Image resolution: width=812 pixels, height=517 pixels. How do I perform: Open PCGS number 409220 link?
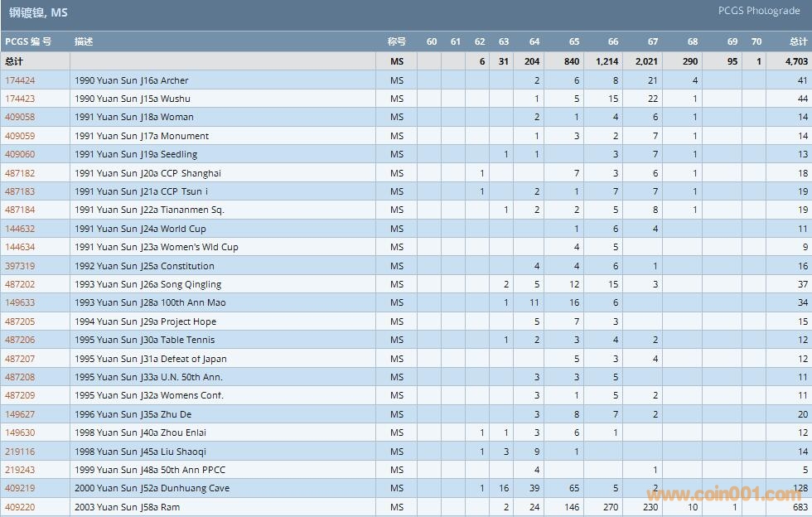point(20,507)
